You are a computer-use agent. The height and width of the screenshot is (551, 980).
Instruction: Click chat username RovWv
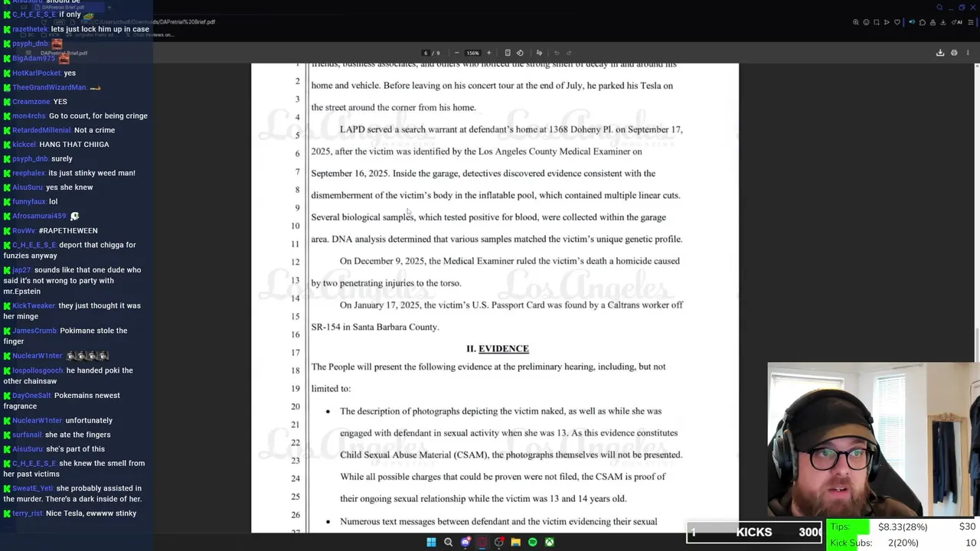tap(24, 230)
